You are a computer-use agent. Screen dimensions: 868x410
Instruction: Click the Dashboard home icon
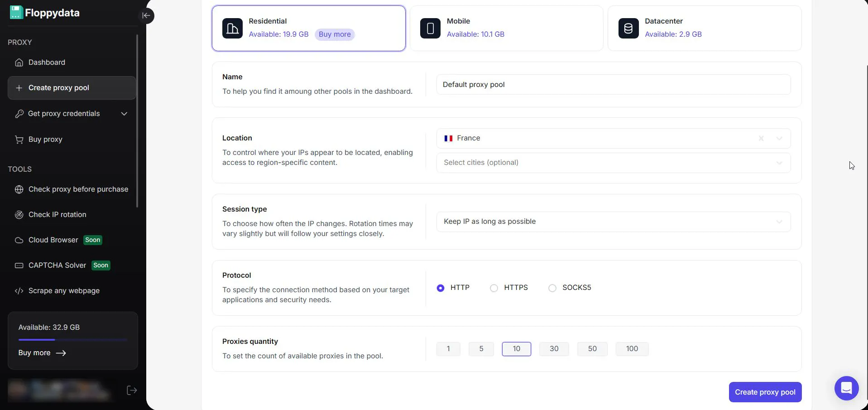coord(19,63)
